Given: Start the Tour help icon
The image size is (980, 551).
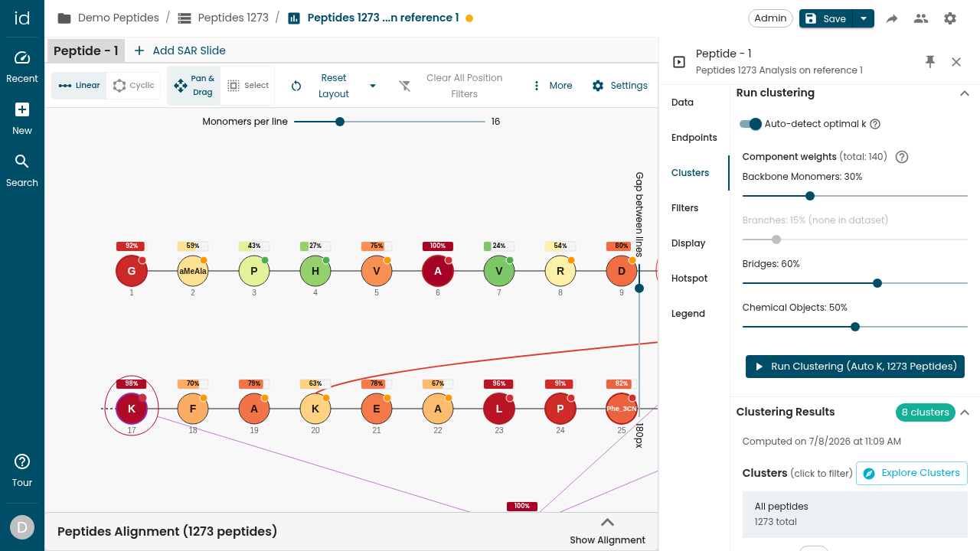Looking at the screenshot, I should coord(22,461).
